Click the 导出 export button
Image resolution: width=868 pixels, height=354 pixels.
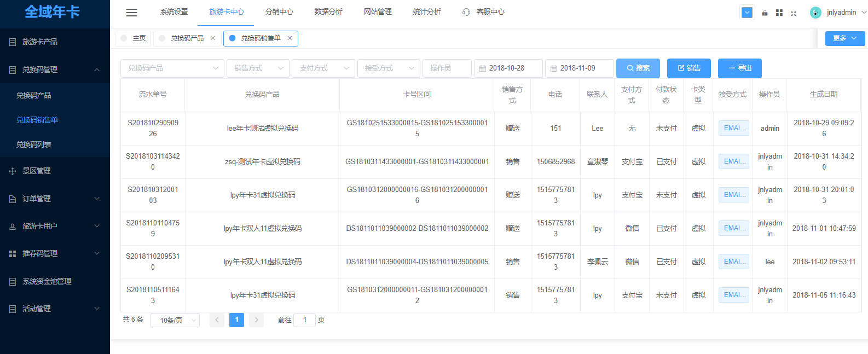click(x=739, y=68)
